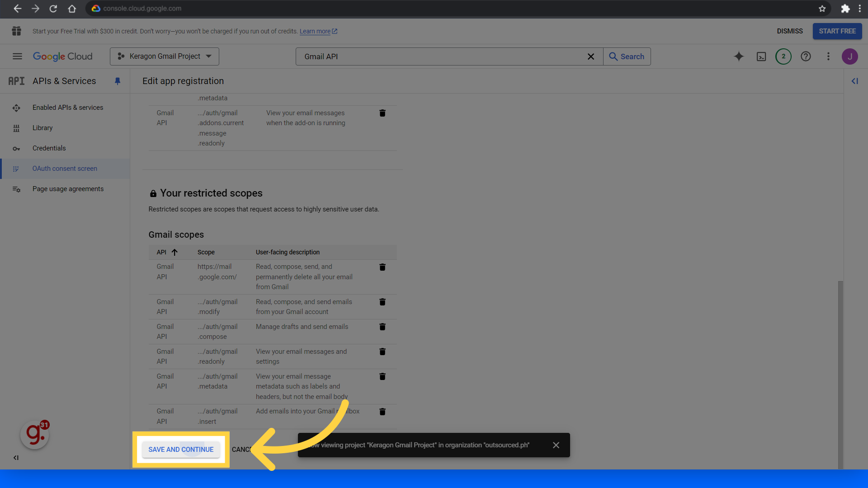
Task: Open notifications badge showing 2
Action: click(783, 56)
